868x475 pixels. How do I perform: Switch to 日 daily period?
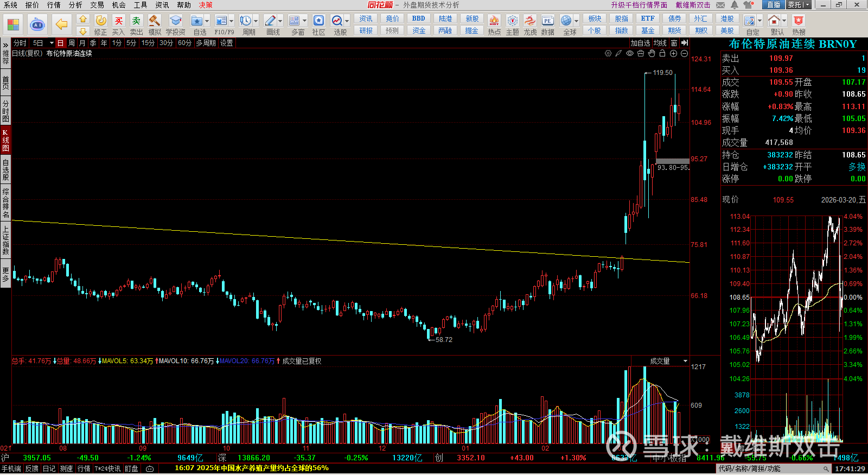[60, 43]
